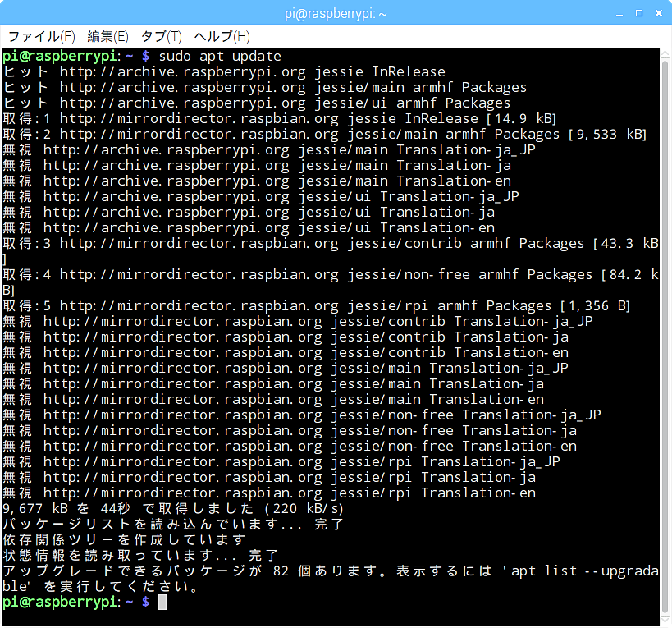Image resolution: width=672 pixels, height=628 pixels.
Task: Maximize the terminal window
Action: [x=639, y=14]
